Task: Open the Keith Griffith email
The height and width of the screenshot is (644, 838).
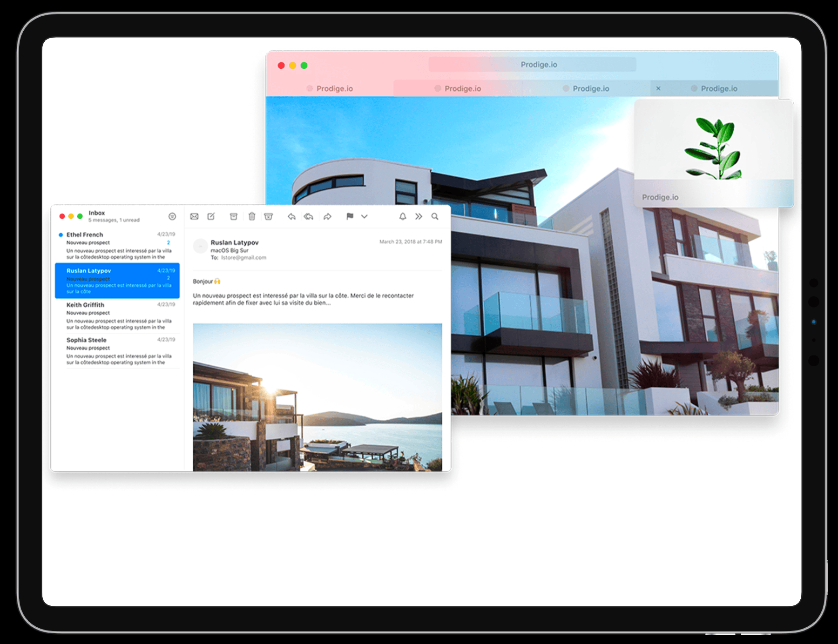Action: tap(117, 316)
